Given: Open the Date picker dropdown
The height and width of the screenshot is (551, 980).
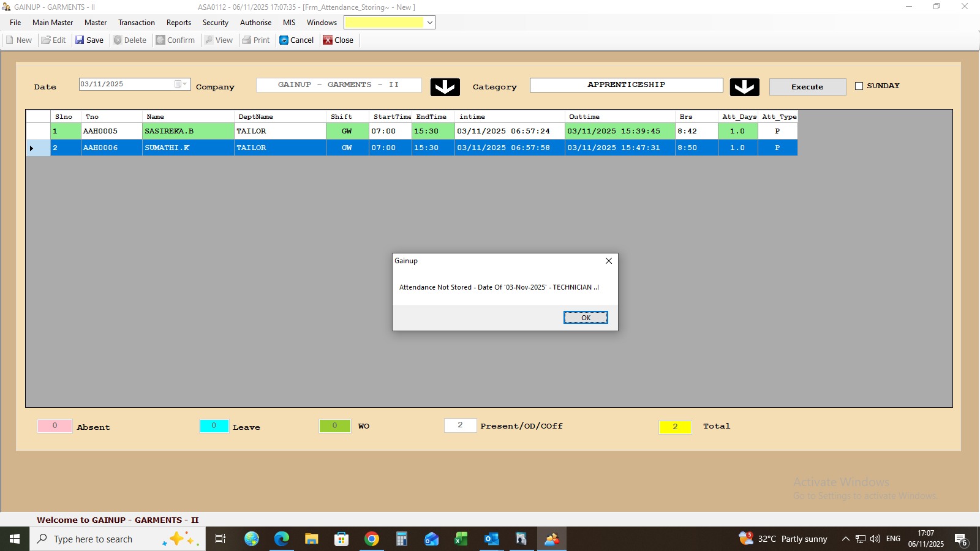Looking at the screenshot, I should tap(181, 84).
